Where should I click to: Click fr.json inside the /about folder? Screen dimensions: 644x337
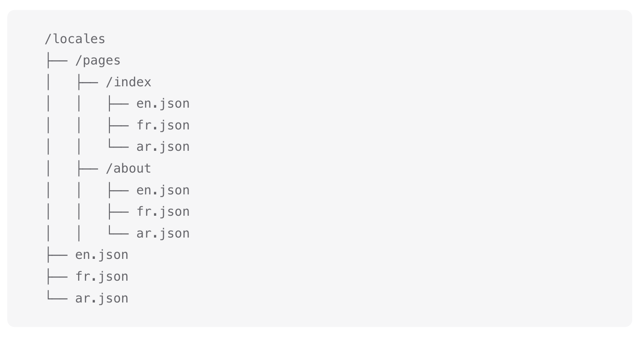click(163, 212)
